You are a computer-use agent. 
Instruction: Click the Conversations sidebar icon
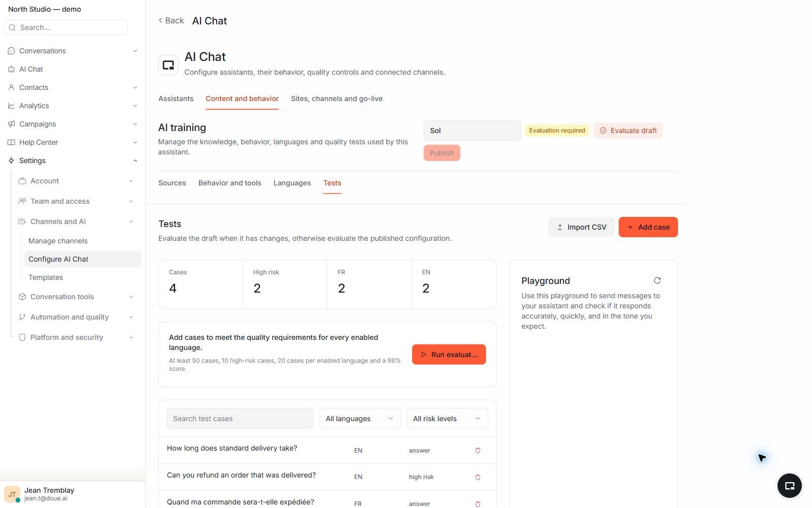pyautogui.click(x=11, y=51)
